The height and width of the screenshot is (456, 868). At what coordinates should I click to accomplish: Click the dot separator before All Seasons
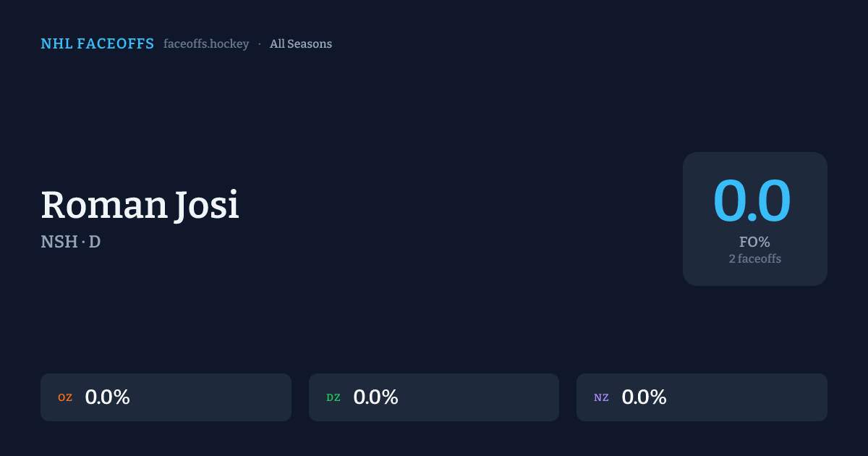click(x=260, y=44)
